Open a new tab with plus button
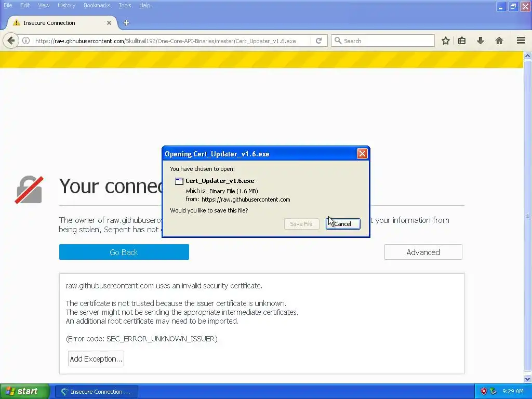 126,23
